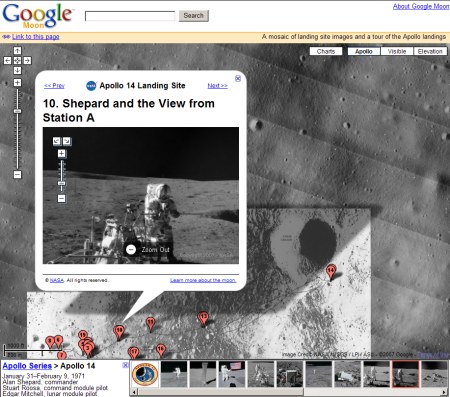The height and width of the screenshot is (397, 450).
Task: Go to the next tour stop
Action: 217,86
